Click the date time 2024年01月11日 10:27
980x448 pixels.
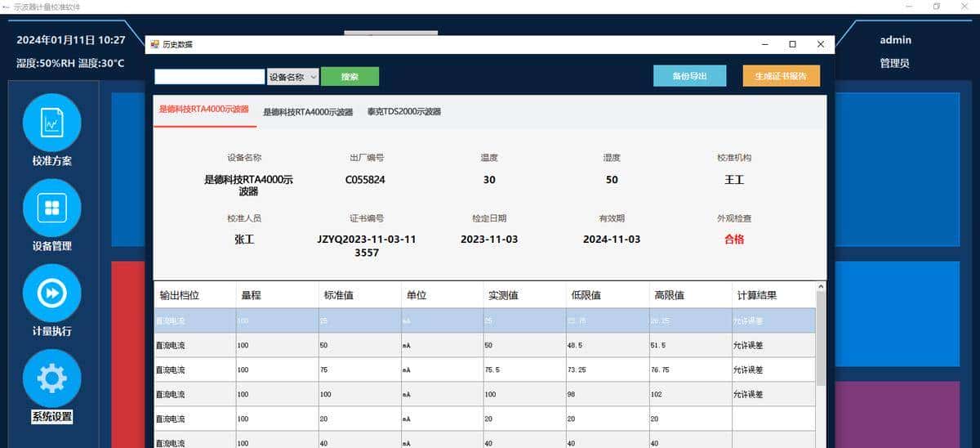71,40
